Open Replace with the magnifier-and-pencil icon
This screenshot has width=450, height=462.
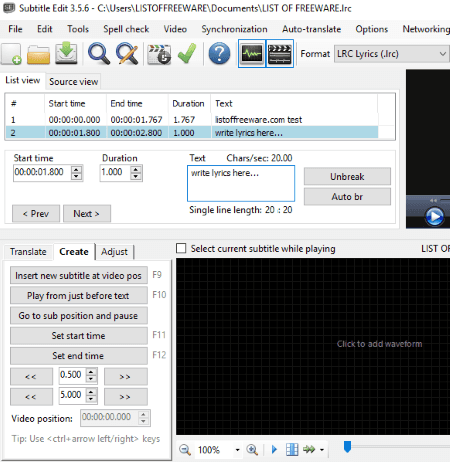click(x=127, y=54)
